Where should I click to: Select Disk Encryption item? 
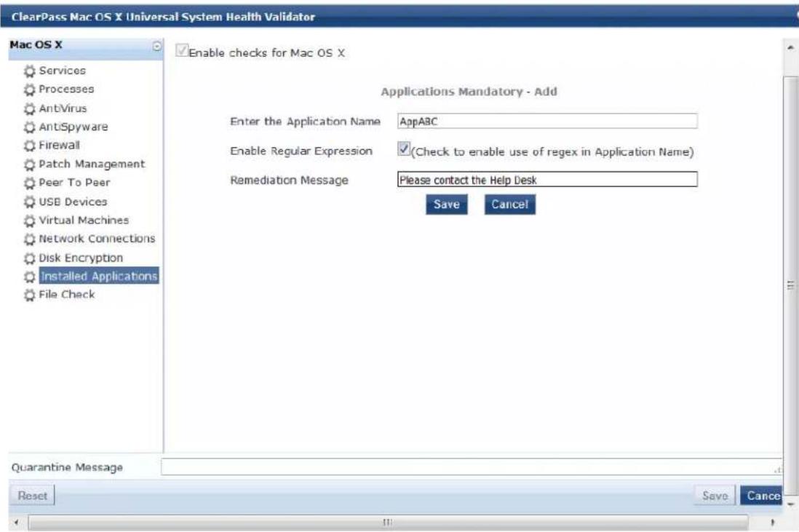pos(81,258)
